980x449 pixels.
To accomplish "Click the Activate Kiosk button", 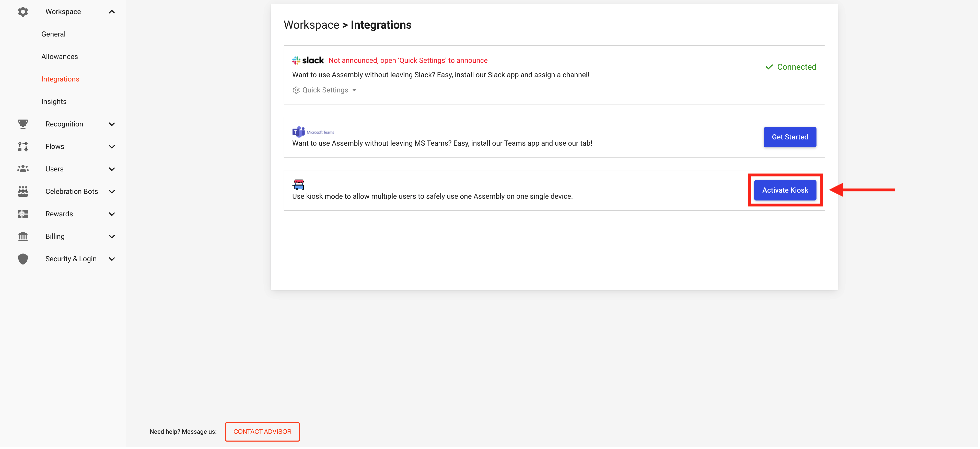I will pyautogui.click(x=785, y=190).
